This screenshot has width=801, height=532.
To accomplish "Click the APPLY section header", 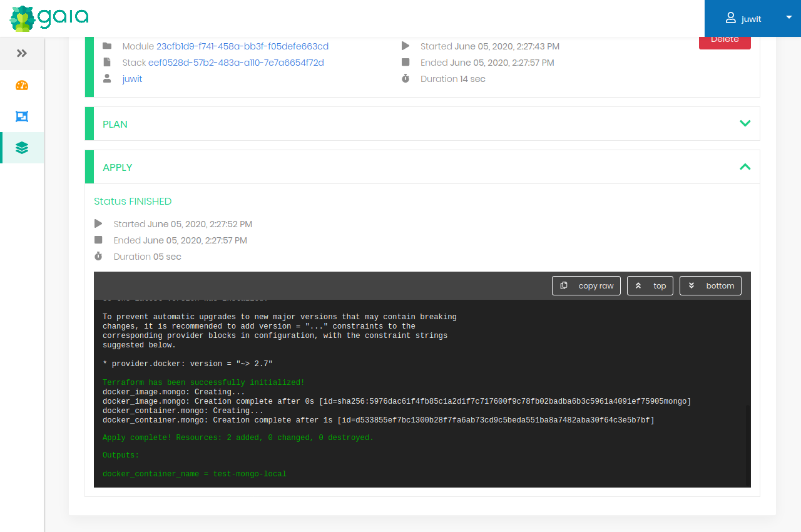I will [118, 167].
